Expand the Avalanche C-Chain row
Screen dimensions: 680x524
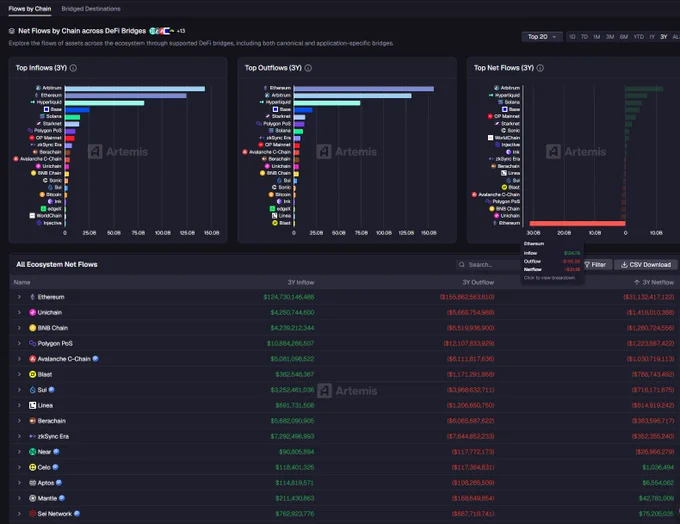[19, 359]
